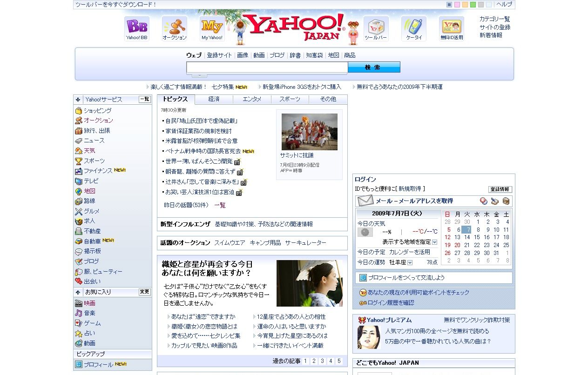588x375 pixels.
Task: Click the グルメ fork and knife icon
Action: pyautogui.click(x=79, y=211)
